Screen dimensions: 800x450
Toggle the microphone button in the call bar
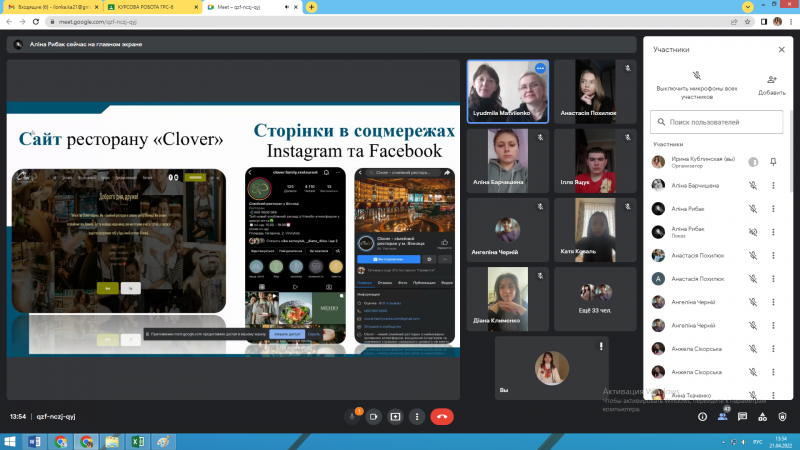(352, 416)
